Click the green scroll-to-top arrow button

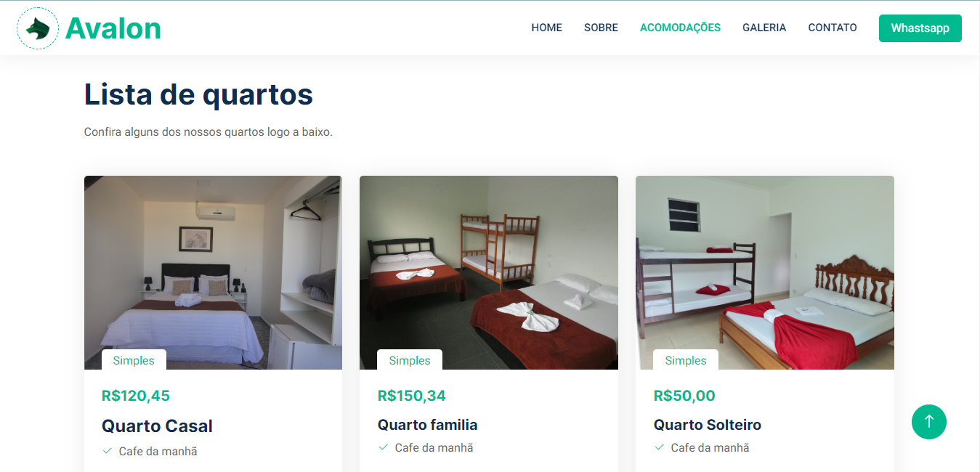pyautogui.click(x=929, y=422)
